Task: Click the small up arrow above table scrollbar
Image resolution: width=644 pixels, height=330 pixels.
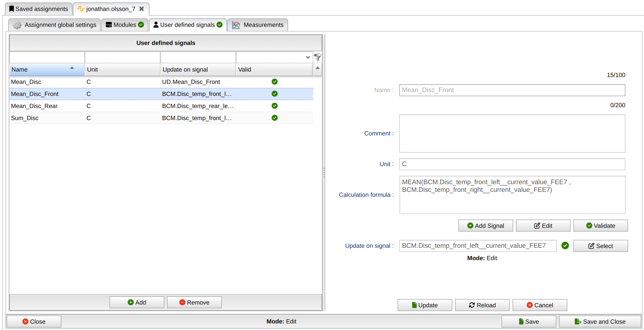Action: pyautogui.click(x=317, y=68)
